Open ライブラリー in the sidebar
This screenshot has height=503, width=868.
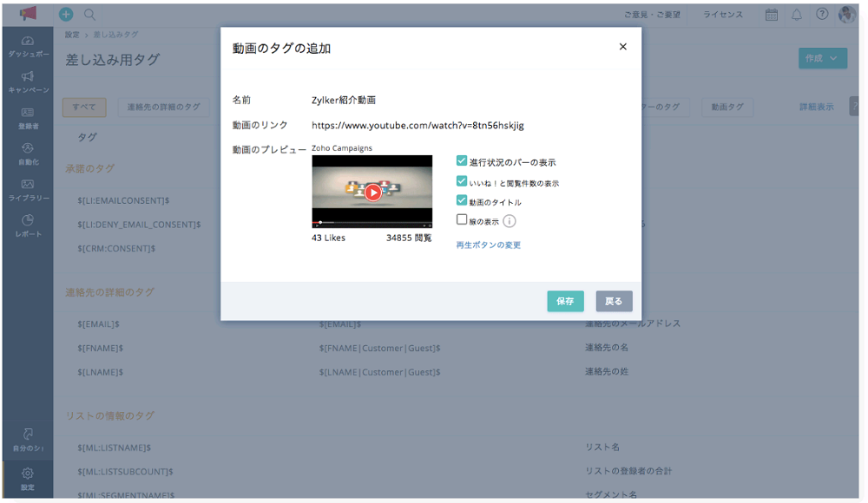pos(28,190)
